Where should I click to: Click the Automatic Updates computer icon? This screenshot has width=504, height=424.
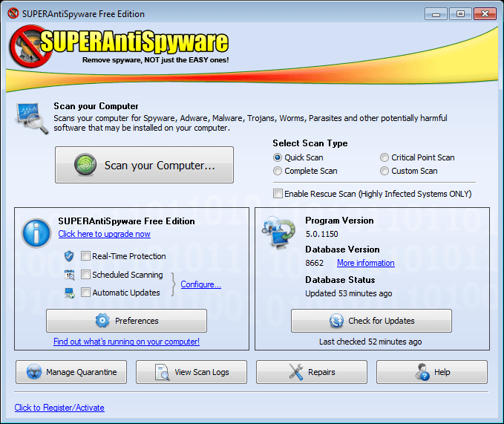point(70,293)
